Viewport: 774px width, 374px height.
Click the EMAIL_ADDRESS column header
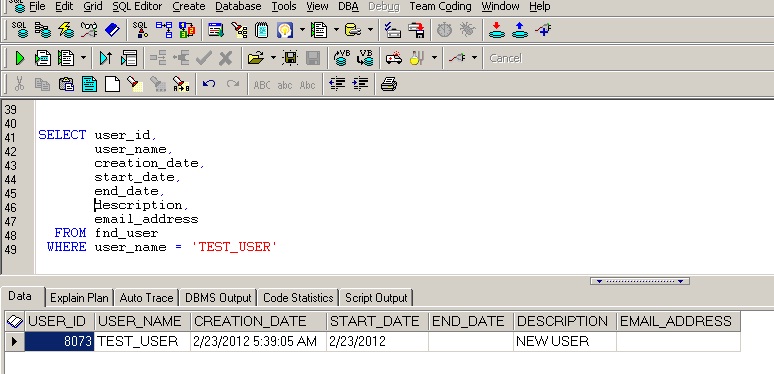[x=678, y=321]
